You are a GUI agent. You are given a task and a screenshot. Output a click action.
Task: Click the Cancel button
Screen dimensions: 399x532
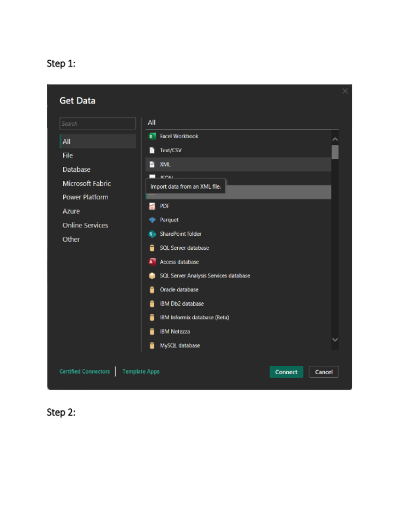pos(324,372)
